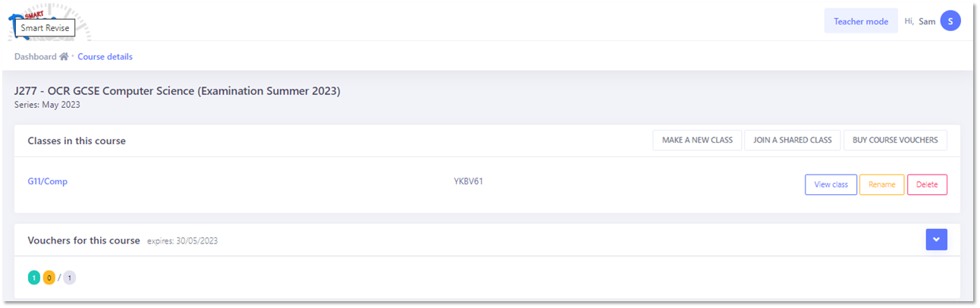Click the Vouchers for this course heading
The height and width of the screenshot is (308, 980).
[x=83, y=240]
